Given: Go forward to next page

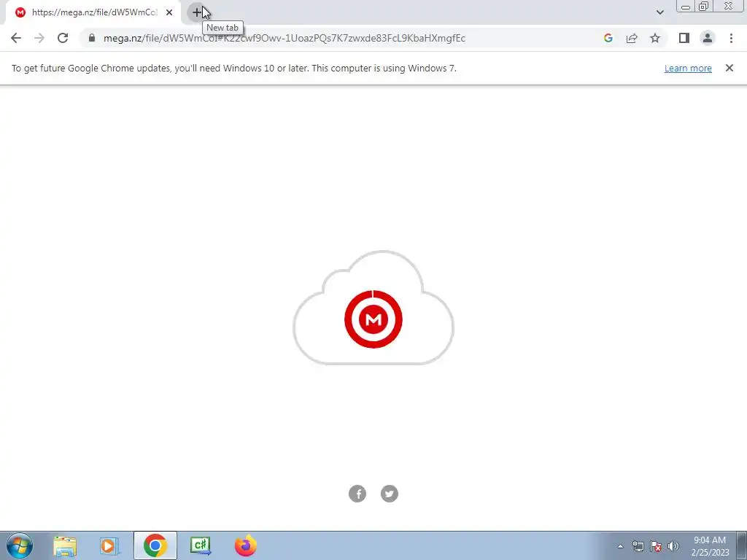Looking at the screenshot, I should [39, 38].
